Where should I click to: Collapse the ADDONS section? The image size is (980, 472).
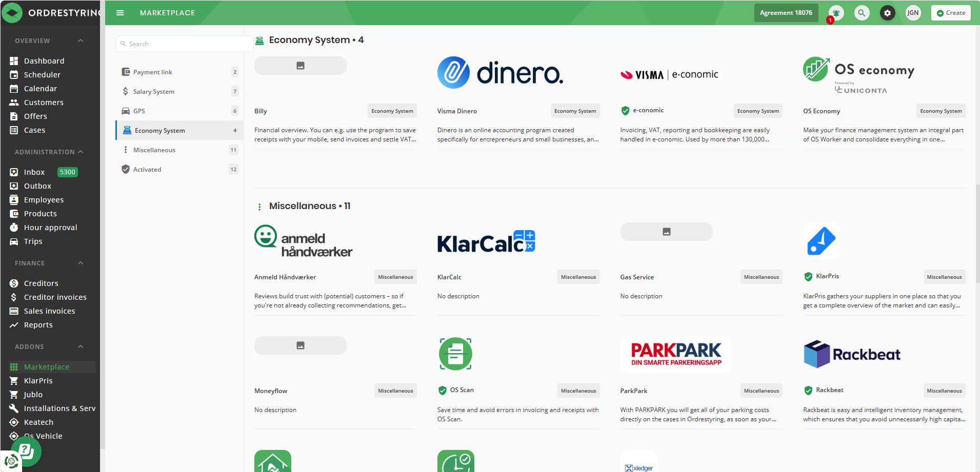(x=81, y=346)
